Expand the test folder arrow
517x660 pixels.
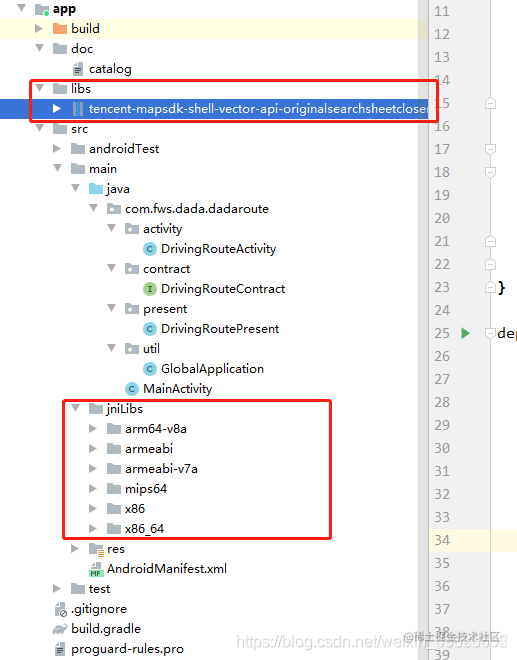click(x=57, y=588)
